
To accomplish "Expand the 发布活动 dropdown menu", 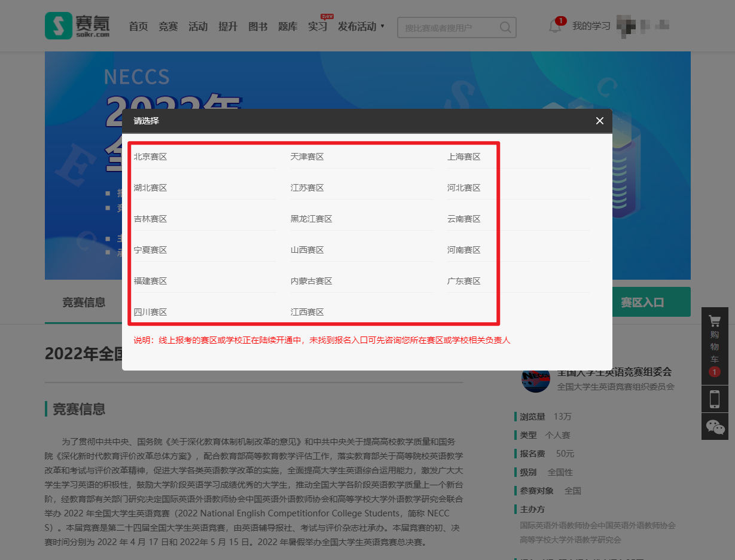I will click(x=361, y=26).
